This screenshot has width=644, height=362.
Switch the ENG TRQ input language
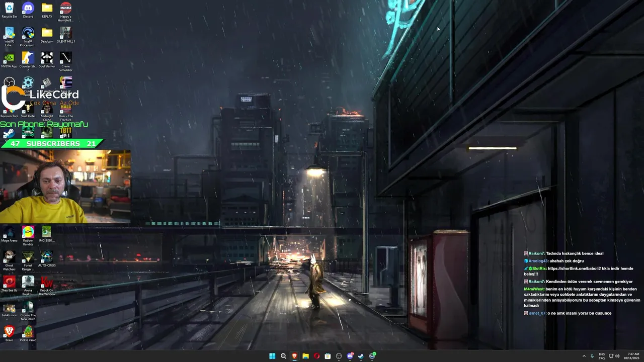click(602, 356)
